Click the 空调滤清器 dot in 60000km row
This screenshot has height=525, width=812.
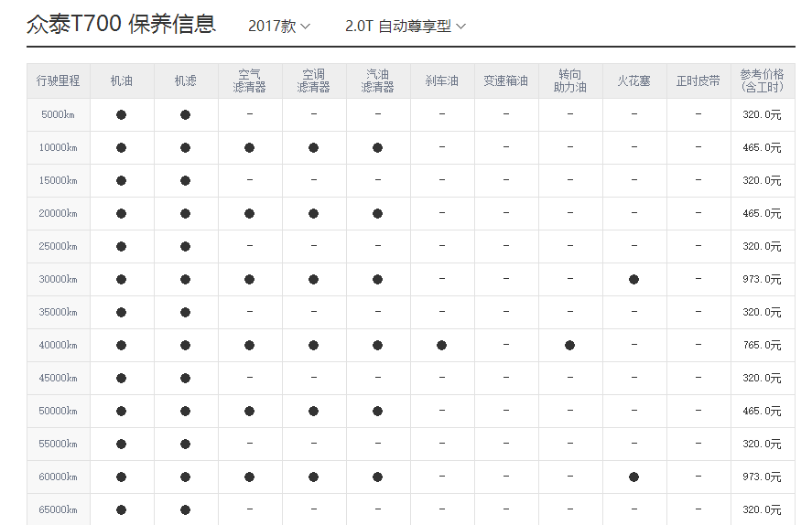(x=313, y=477)
